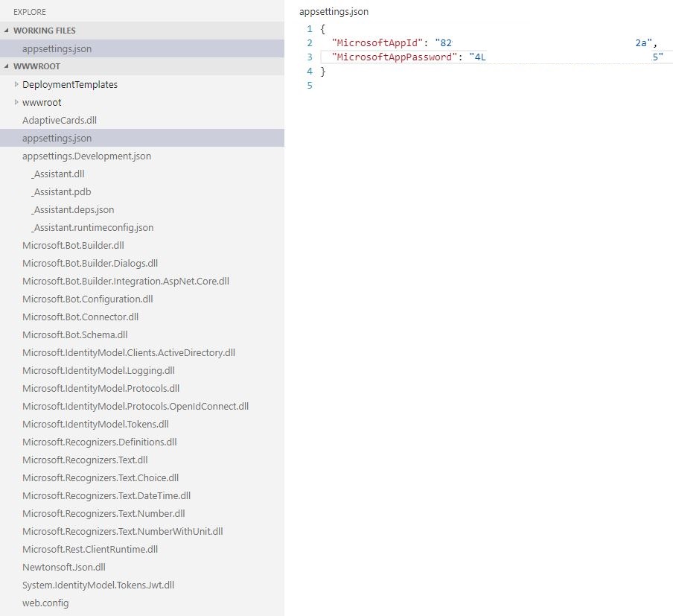Open the web.config file
The width and height of the screenshot is (673, 616).
coord(46,603)
